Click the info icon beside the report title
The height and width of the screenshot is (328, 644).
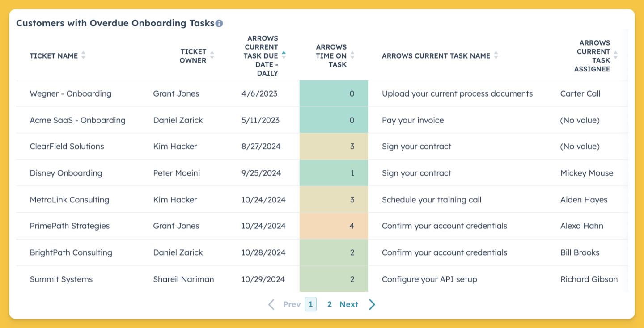[x=219, y=24]
